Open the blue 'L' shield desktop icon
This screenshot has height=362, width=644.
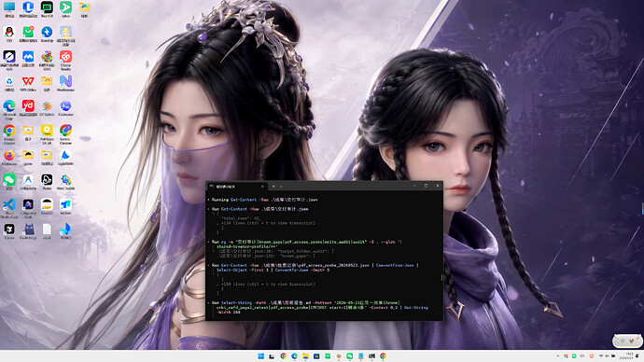coord(28,8)
